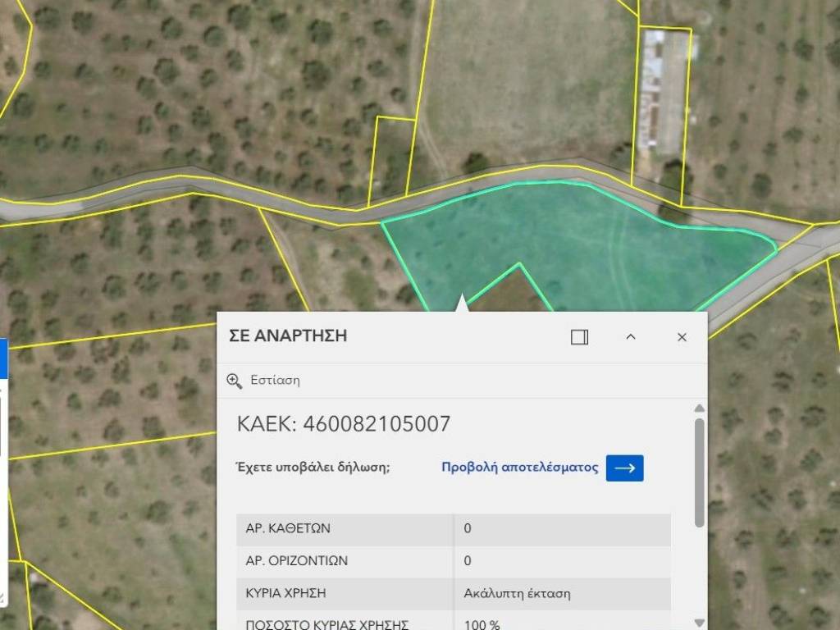Dock the ΣΕ ΑΝΑΡΤΗΣΗ popup panel
Image resolution: width=840 pixels, height=630 pixels.
point(579,337)
